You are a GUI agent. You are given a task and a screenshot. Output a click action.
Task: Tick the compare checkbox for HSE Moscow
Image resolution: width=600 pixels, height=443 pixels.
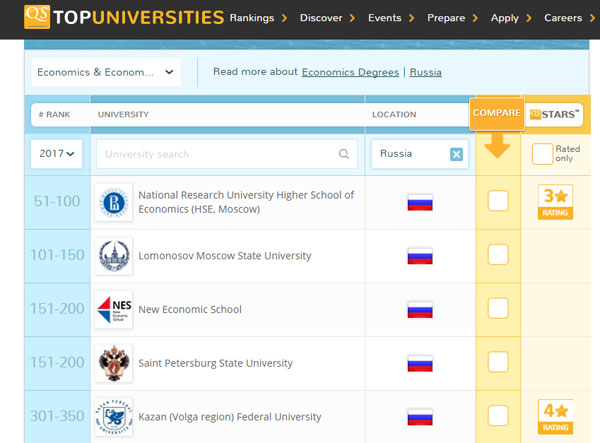coord(498,200)
